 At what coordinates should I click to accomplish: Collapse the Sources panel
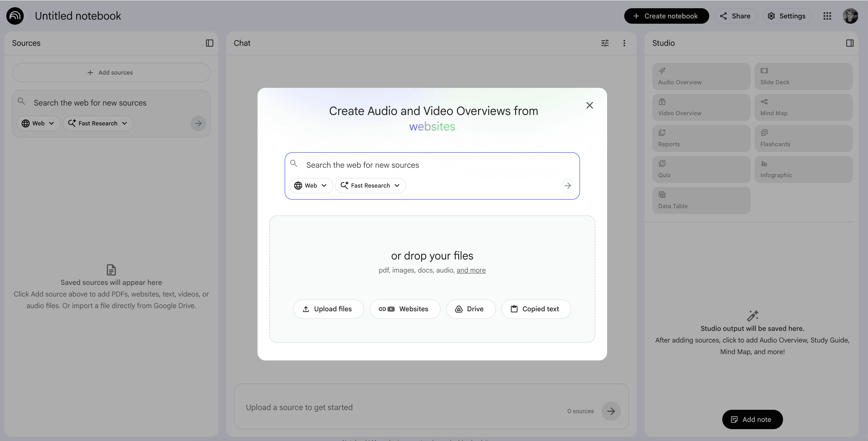click(x=209, y=43)
